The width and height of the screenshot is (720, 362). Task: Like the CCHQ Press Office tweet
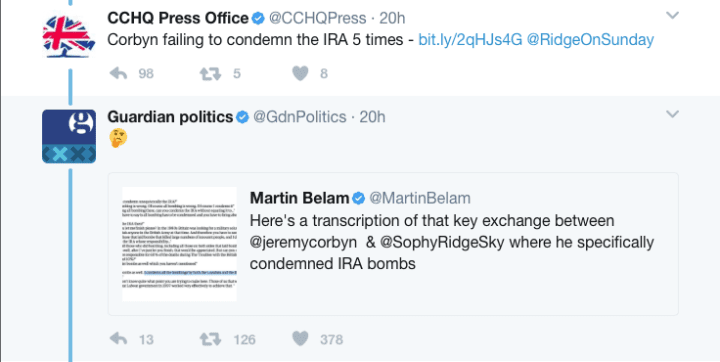pos(300,74)
